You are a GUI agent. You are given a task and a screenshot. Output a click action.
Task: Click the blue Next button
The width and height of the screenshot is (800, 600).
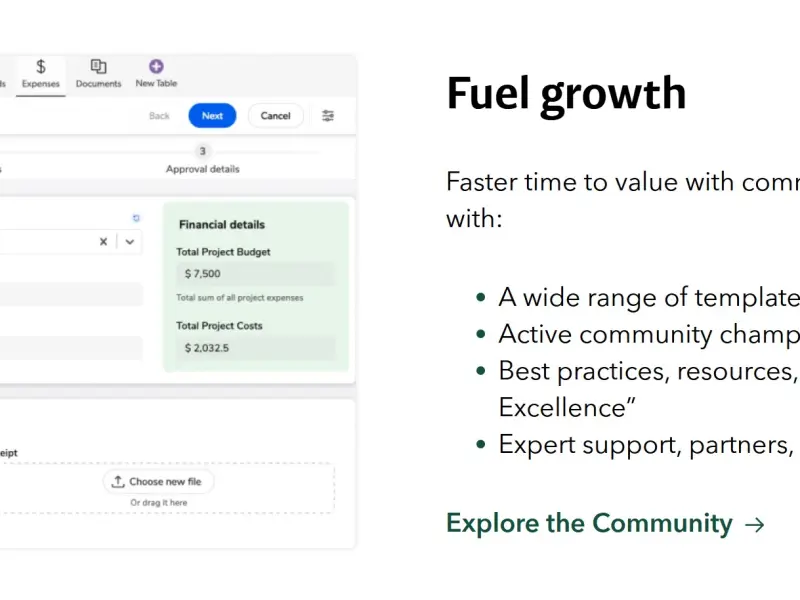(212, 116)
